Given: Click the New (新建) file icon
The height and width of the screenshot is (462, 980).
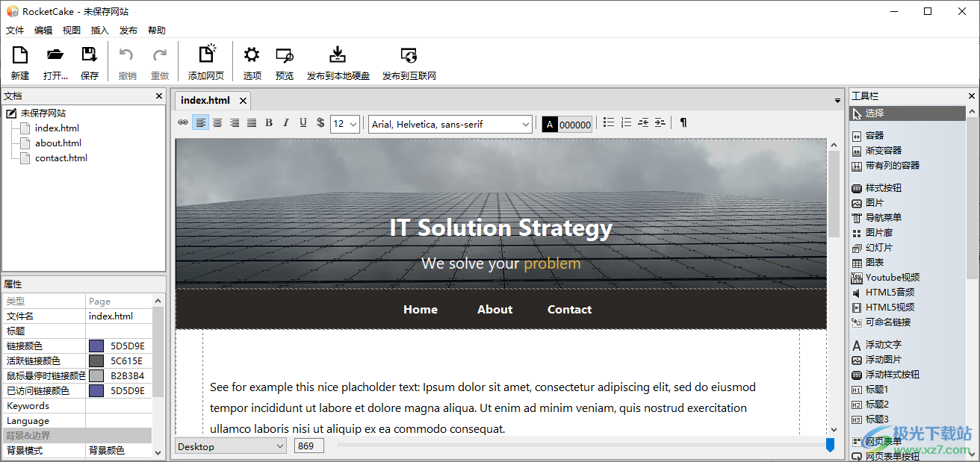Looking at the screenshot, I should [x=20, y=55].
